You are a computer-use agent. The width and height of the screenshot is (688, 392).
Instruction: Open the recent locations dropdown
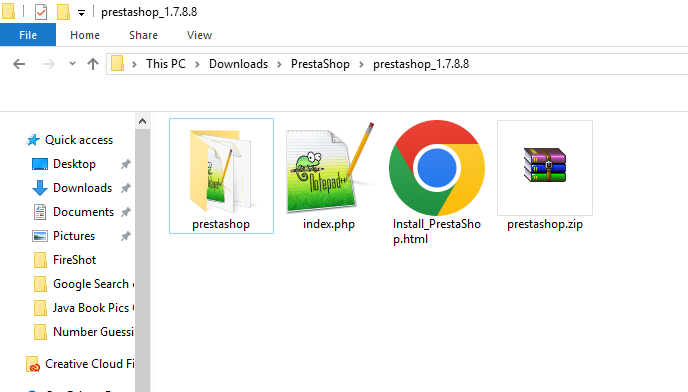coord(72,64)
